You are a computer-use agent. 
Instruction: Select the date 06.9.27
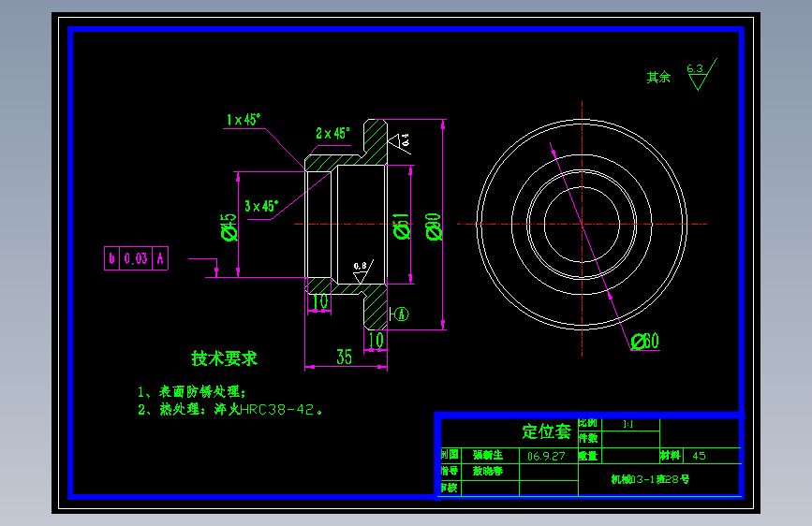click(546, 456)
